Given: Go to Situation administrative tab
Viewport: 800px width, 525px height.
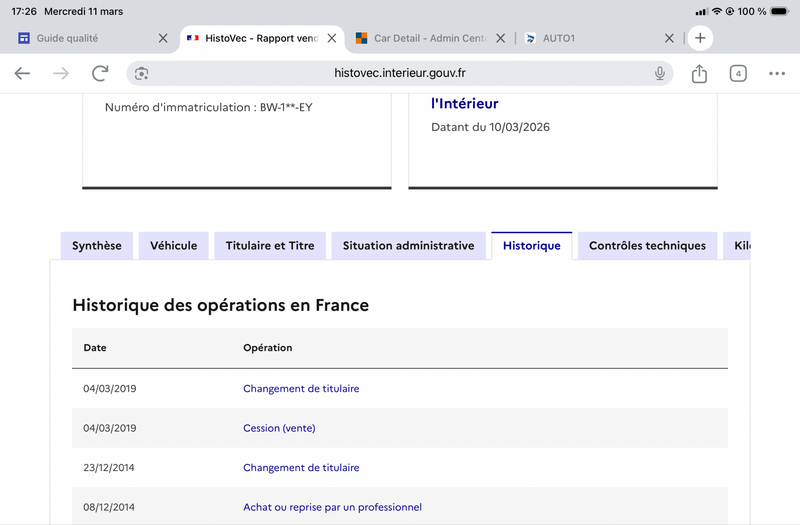Looking at the screenshot, I should (408, 245).
